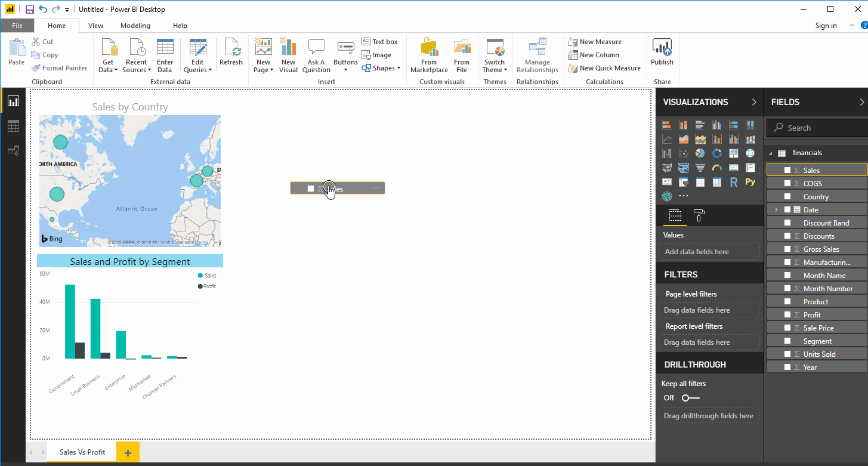Click the Publish icon in ribbon
The height and width of the screenshot is (466, 868).
click(x=662, y=52)
